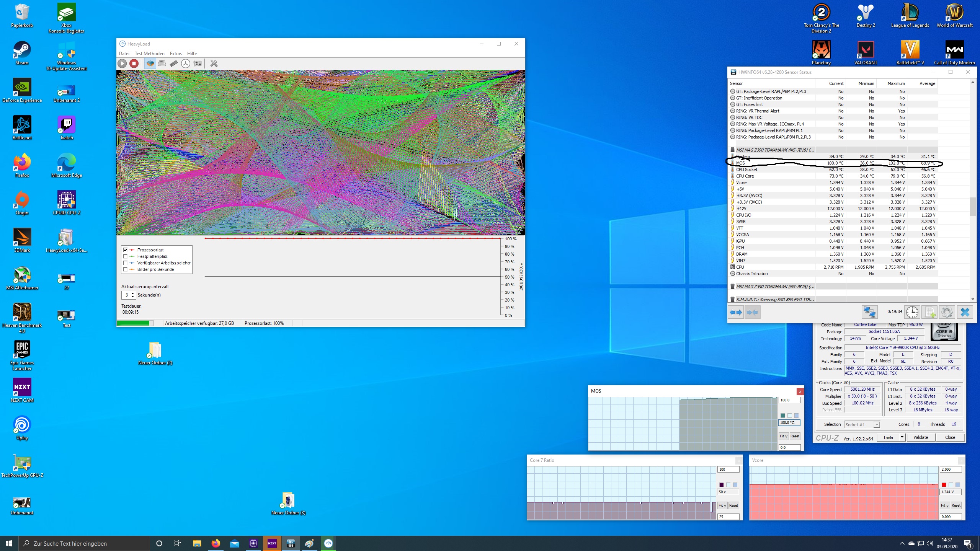Uncheck the Prozessorlast checkbox
980x551 pixels.
(125, 250)
